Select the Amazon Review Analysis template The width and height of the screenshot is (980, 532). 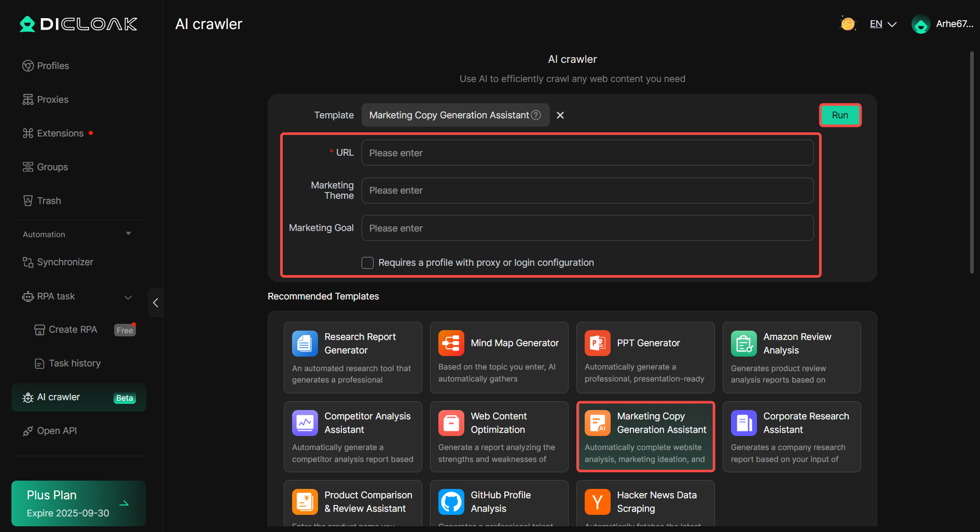click(792, 358)
